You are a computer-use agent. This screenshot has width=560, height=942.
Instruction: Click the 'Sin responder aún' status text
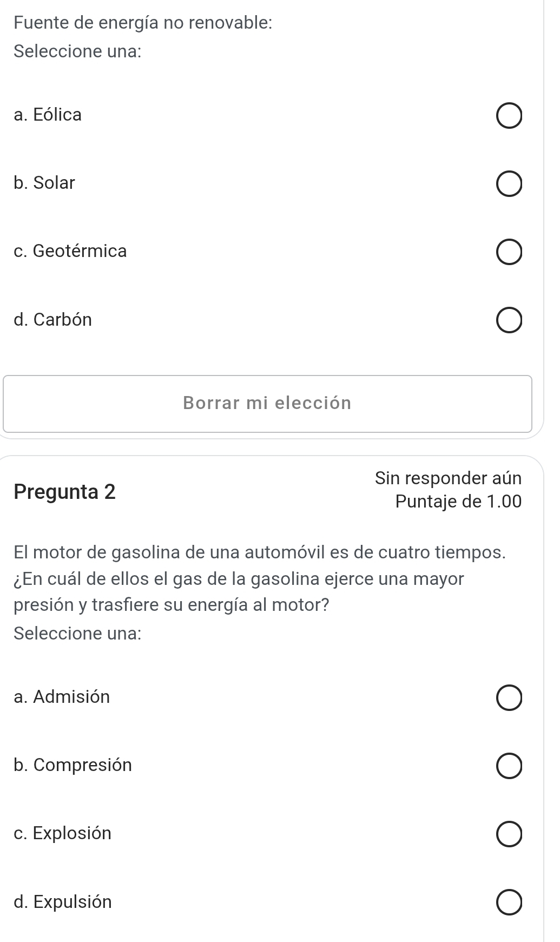pyautogui.click(x=448, y=478)
